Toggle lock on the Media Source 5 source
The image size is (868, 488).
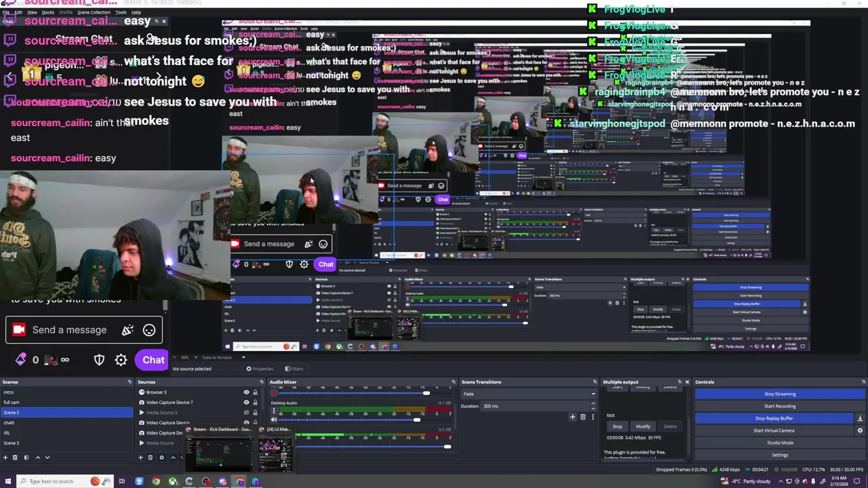(255, 412)
